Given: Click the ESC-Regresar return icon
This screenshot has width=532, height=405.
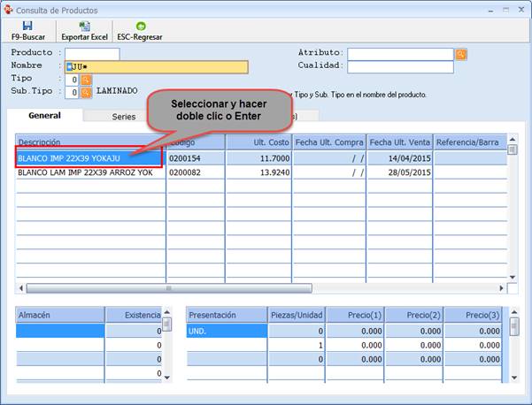Looking at the screenshot, I should [x=140, y=27].
